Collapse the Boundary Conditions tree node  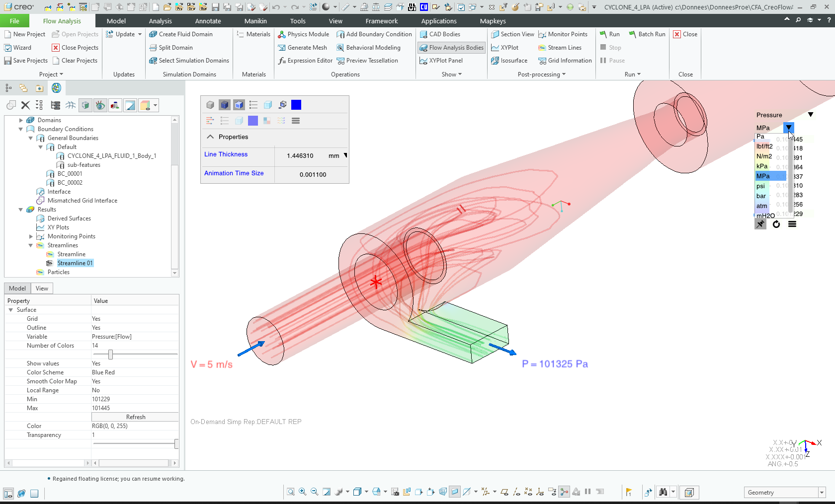coord(21,129)
